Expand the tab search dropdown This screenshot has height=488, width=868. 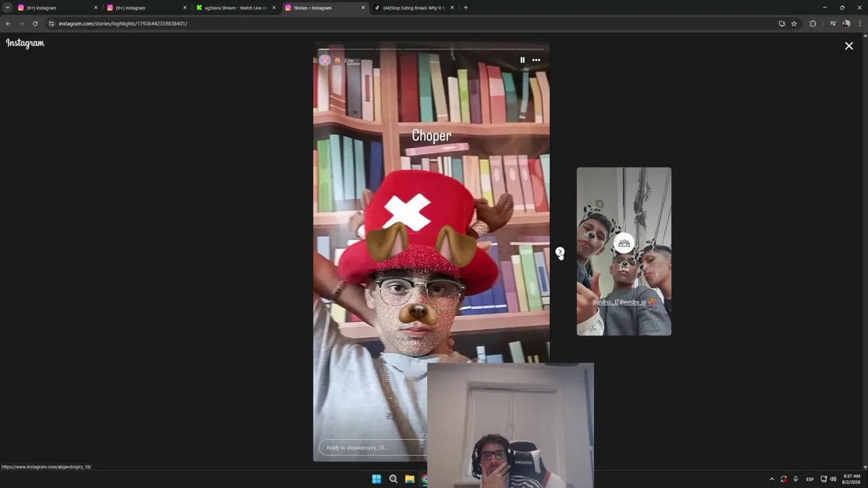pos(7,7)
